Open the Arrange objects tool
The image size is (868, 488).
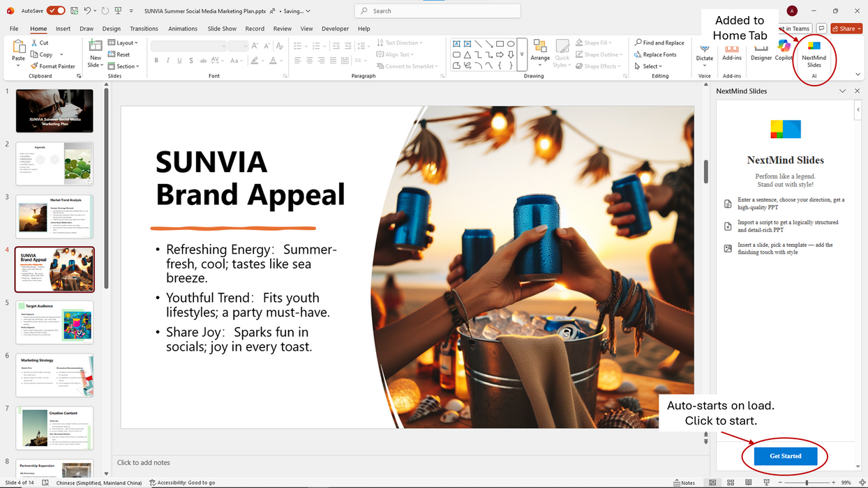[540, 51]
